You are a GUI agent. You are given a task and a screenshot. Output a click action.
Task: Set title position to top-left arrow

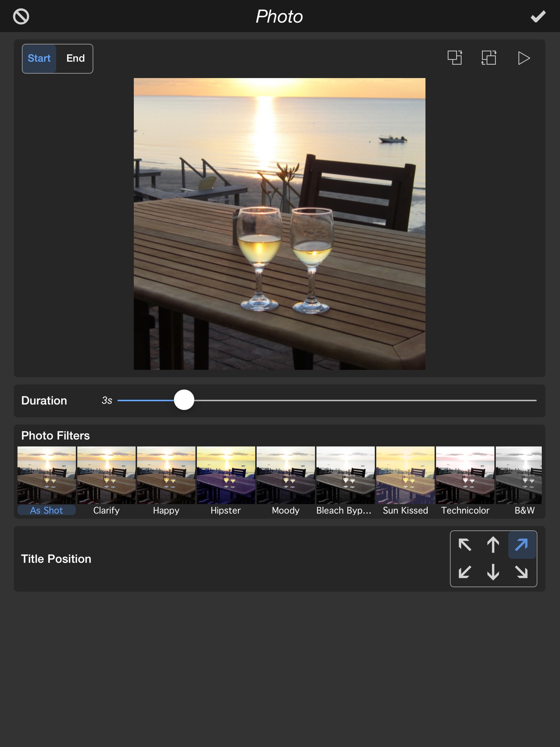pos(465,545)
